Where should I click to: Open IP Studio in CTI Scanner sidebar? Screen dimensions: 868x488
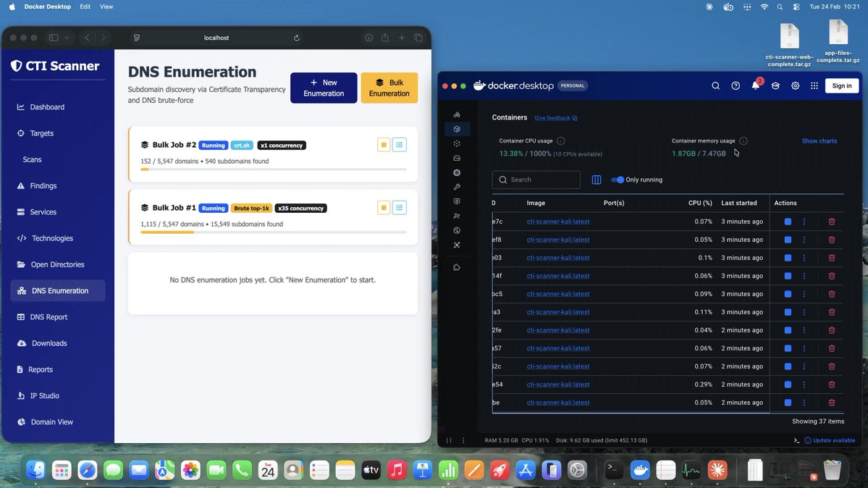[58, 395]
